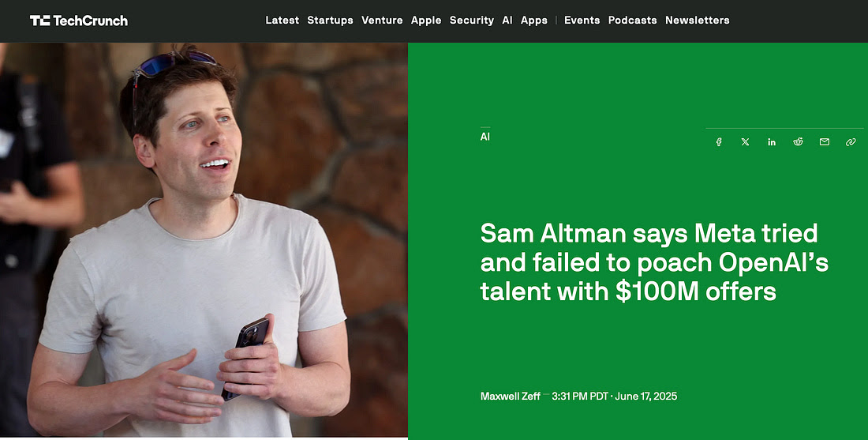Open the Venture section
This screenshot has height=440, width=868.
tap(382, 21)
